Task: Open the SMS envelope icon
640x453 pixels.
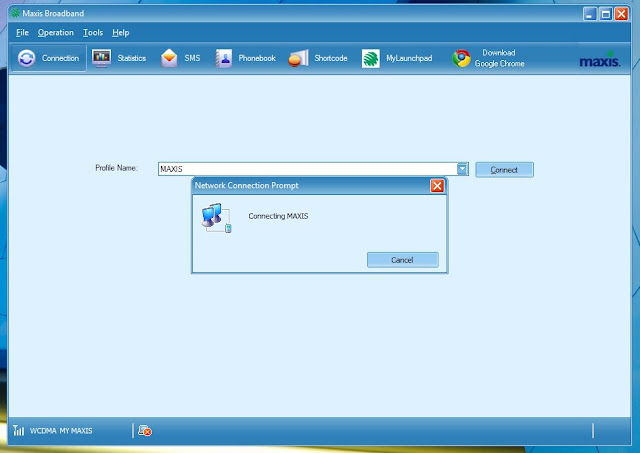Action: pyautogui.click(x=169, y=58)
